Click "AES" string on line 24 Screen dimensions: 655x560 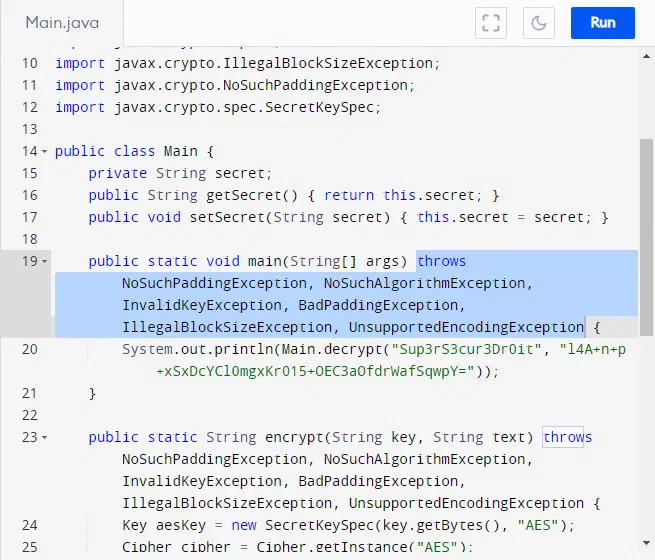[x=538, y=525]
